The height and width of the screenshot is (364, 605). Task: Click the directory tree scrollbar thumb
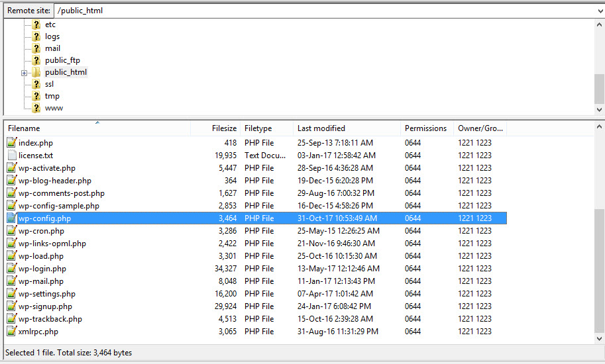coord(599,89)
